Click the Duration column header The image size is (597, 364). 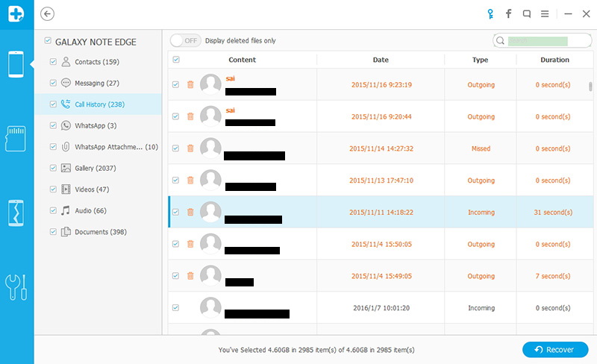click(x=554, y=60)
